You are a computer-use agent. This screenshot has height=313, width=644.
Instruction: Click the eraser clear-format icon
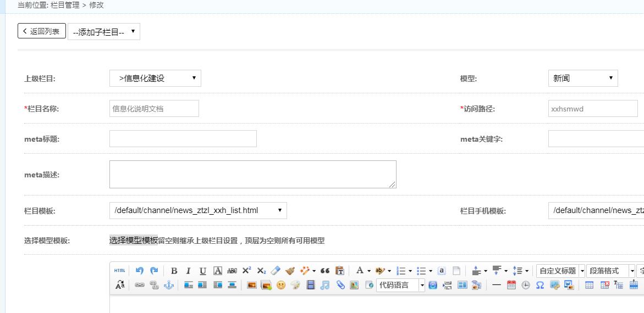click(276, 271)
